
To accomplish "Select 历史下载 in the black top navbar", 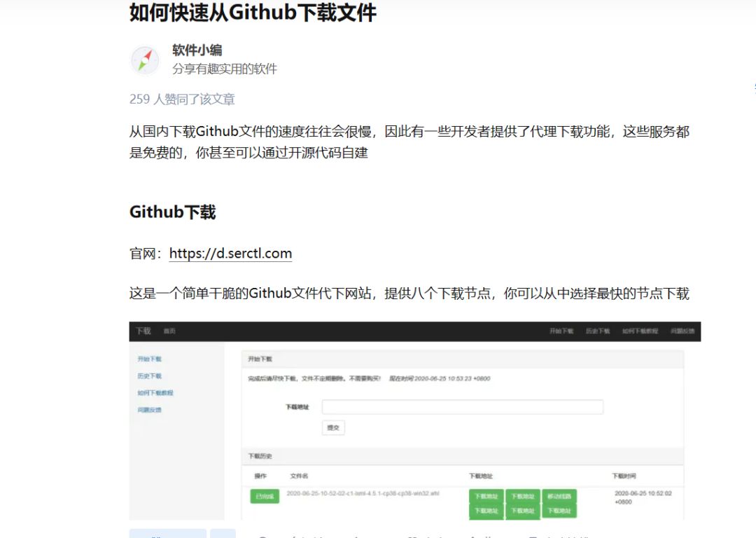I will pos(598,331).
